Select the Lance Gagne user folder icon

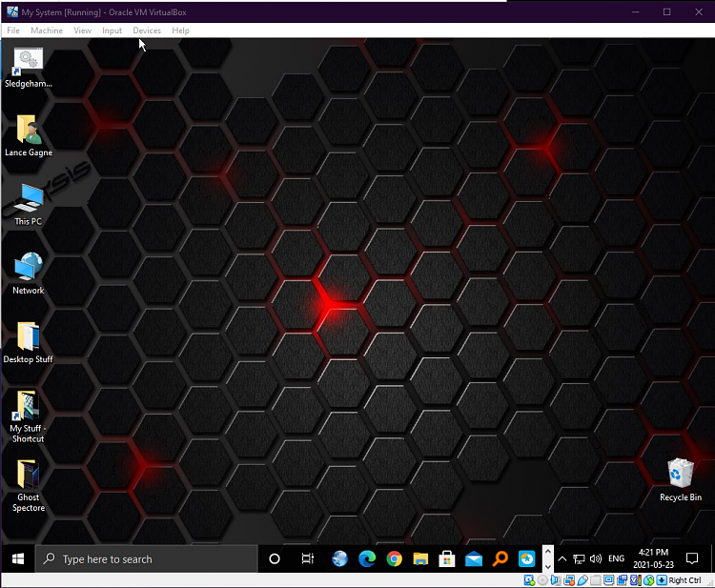click(x=29, y=136)
